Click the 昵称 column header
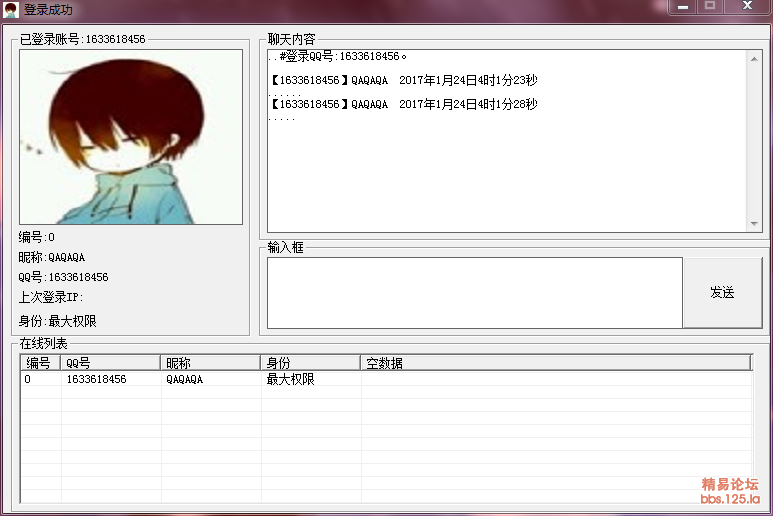The image size is (773, 516). (210, 363)
